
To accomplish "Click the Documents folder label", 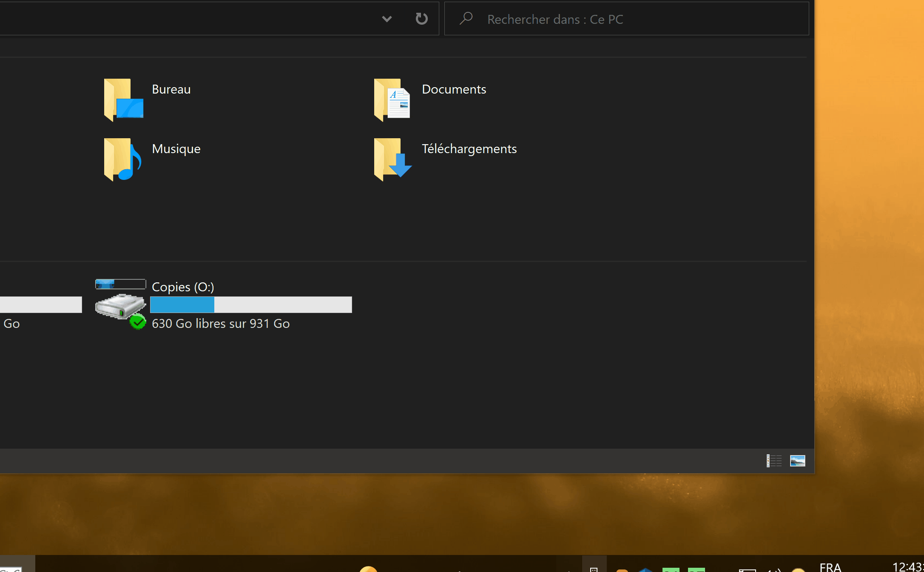I will 454,89.
